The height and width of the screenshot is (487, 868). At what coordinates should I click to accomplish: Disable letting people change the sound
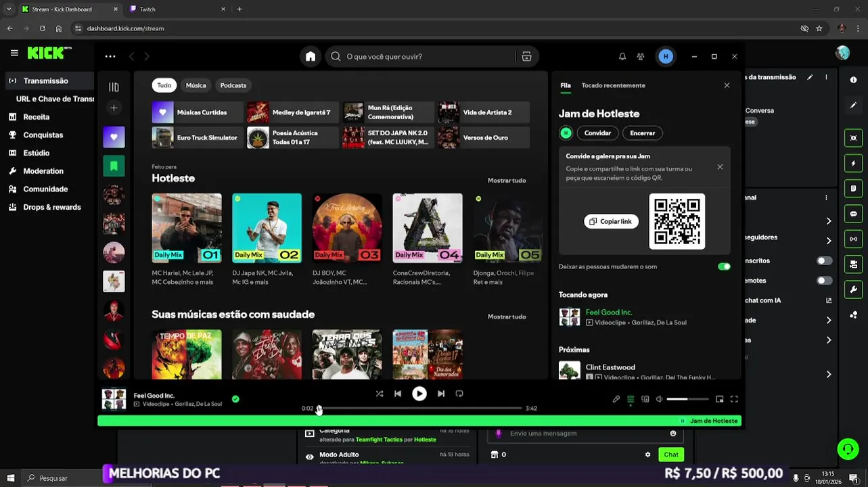point(724,266)
